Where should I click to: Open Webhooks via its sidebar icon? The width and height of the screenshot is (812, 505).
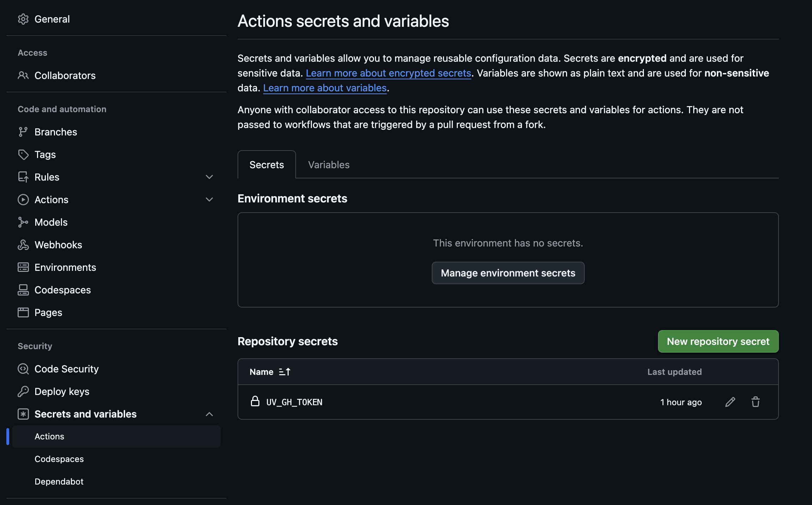coord(23,245)
